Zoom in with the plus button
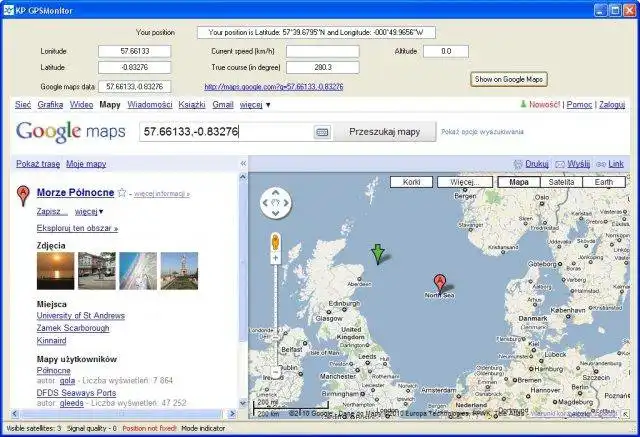Image resolution: width=640 pixels, height=437 pixels. click(276, 258)
